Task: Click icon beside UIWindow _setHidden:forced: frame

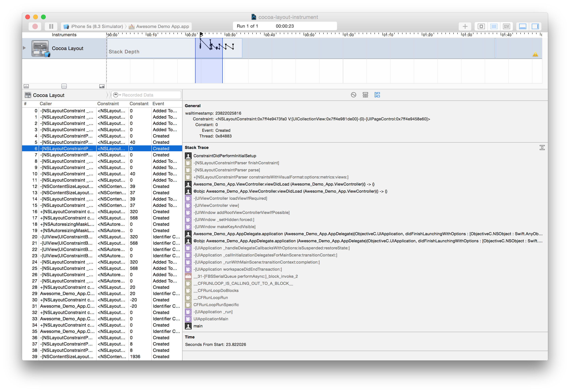Action: (x=188, y=220)
